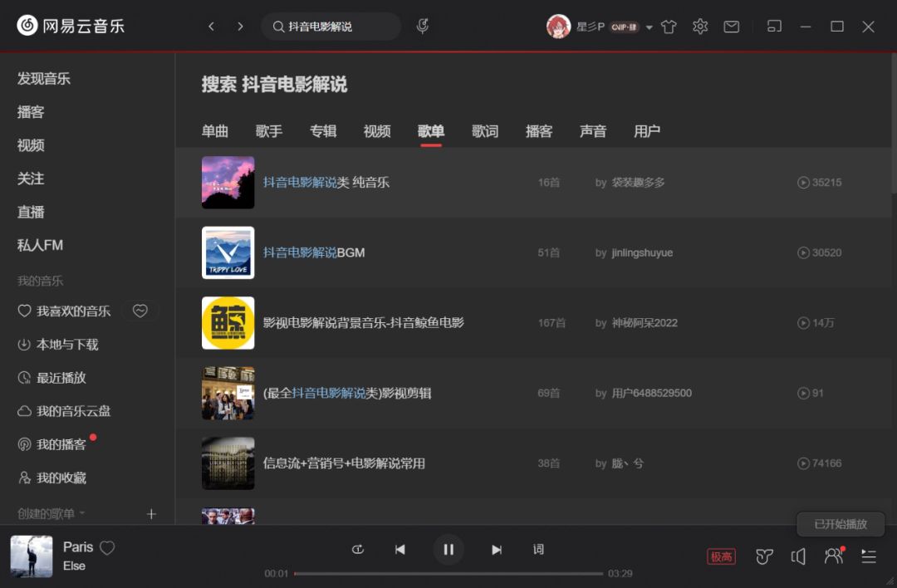This screenshot has width=897, height=588.
Task: Show lyrics with the 词 button
Action: (x=538, y=549)
